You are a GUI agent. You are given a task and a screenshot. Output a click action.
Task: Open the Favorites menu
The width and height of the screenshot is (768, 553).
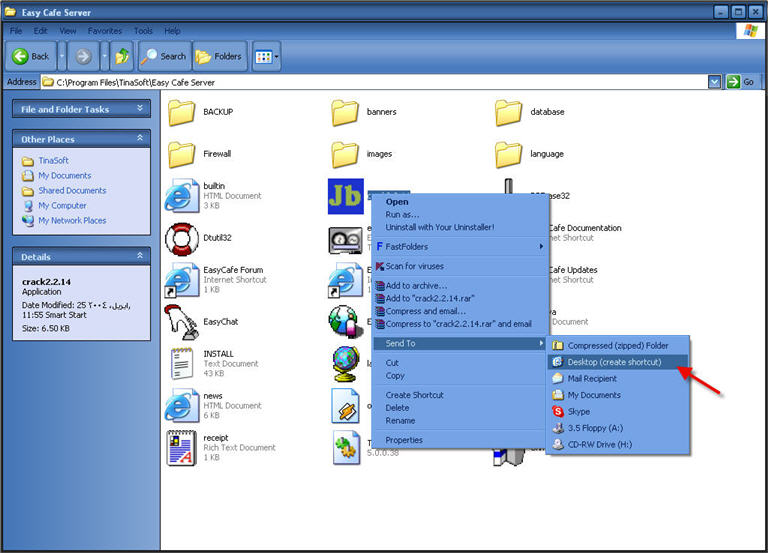click(105, 30)
